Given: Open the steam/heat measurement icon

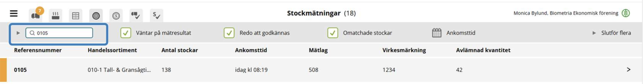Looking at the screenshot, I should [55, 16].
